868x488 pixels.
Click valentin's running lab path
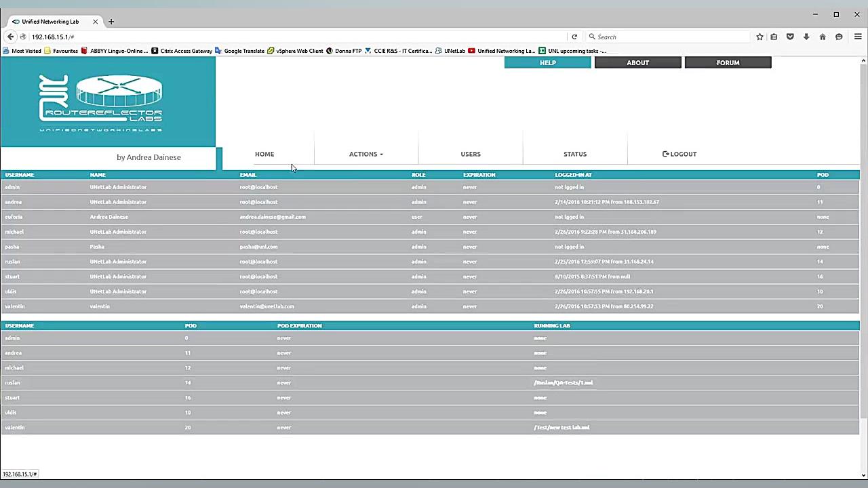(x=561, y=428)
